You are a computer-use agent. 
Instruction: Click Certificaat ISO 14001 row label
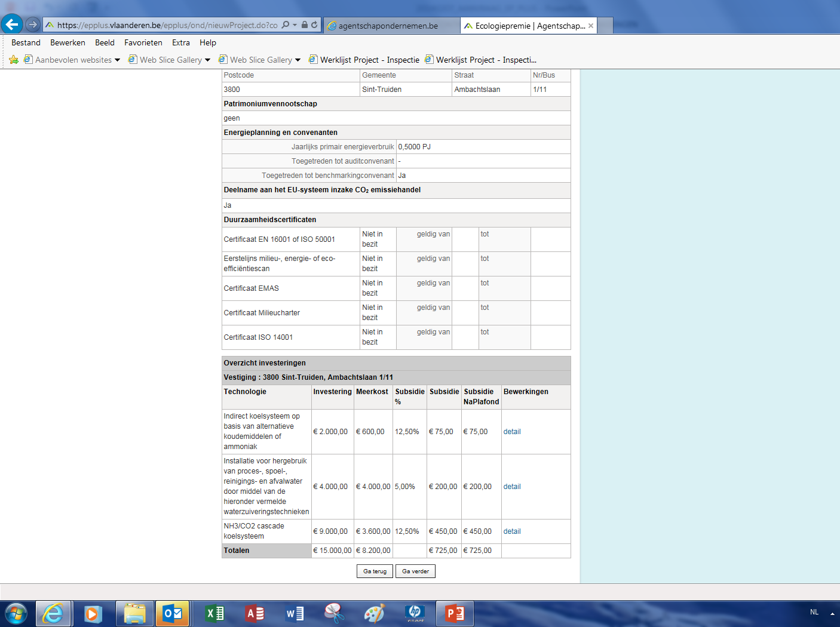[x=258, y=337]
